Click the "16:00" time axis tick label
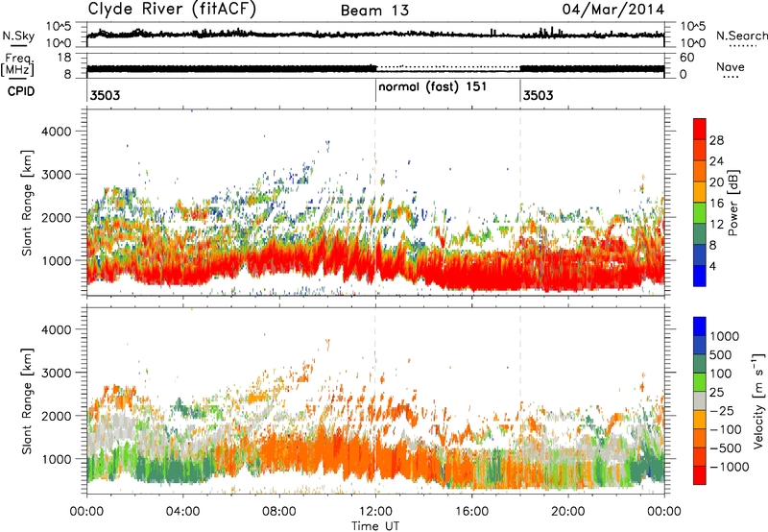The width and height of the screenshot is (768, 532). [471, 512]
